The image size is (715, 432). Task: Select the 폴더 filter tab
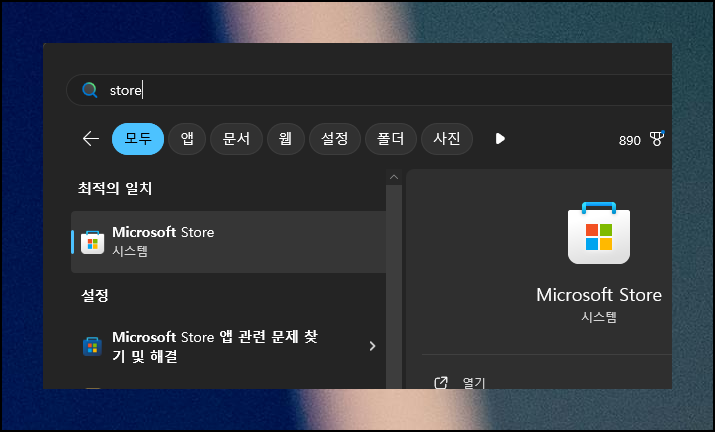[391, 139]
